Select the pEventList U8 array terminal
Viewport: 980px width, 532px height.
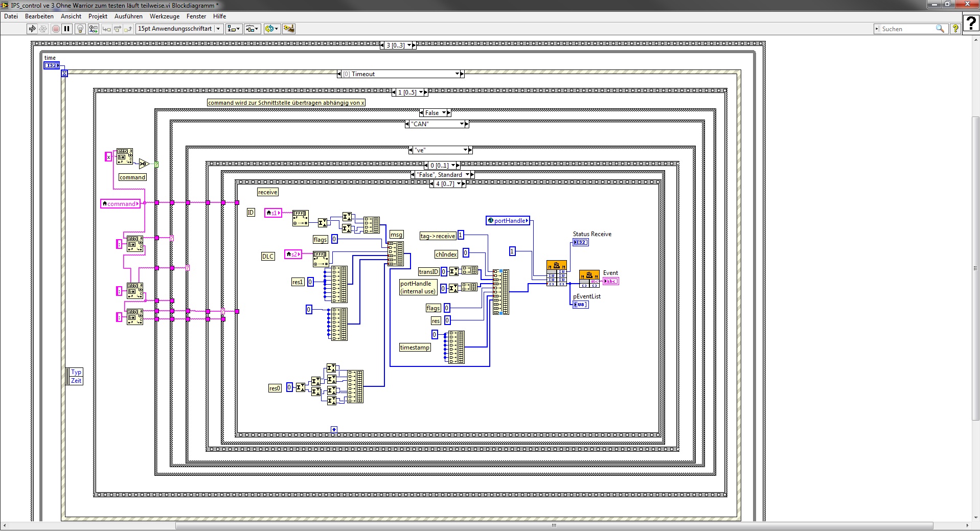pos(580,305)
